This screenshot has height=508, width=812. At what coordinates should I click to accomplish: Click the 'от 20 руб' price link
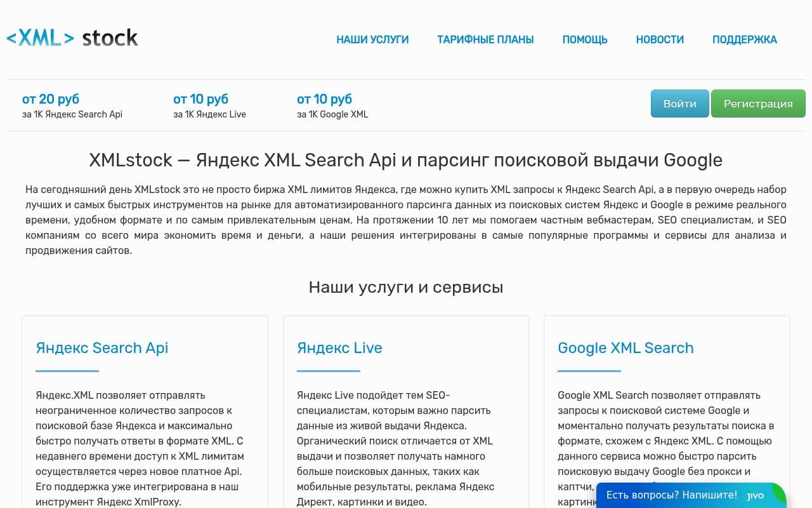[x=50, y=99]
